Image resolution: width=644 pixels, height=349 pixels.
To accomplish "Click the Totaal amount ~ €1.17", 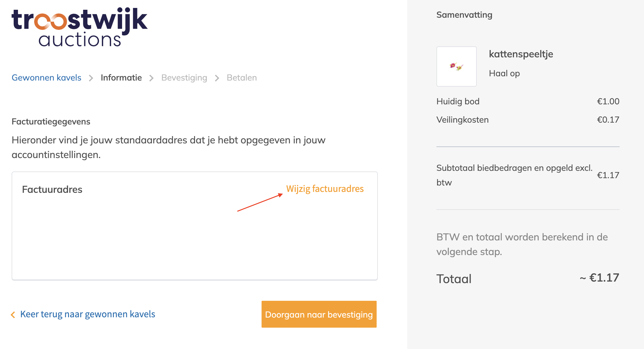I will pyautogui.click(x=600, y=278).
